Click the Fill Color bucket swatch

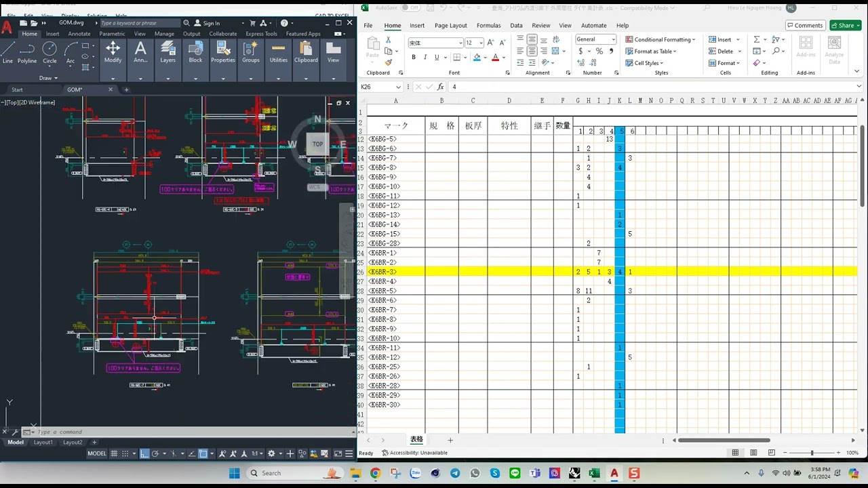point(477,58)
